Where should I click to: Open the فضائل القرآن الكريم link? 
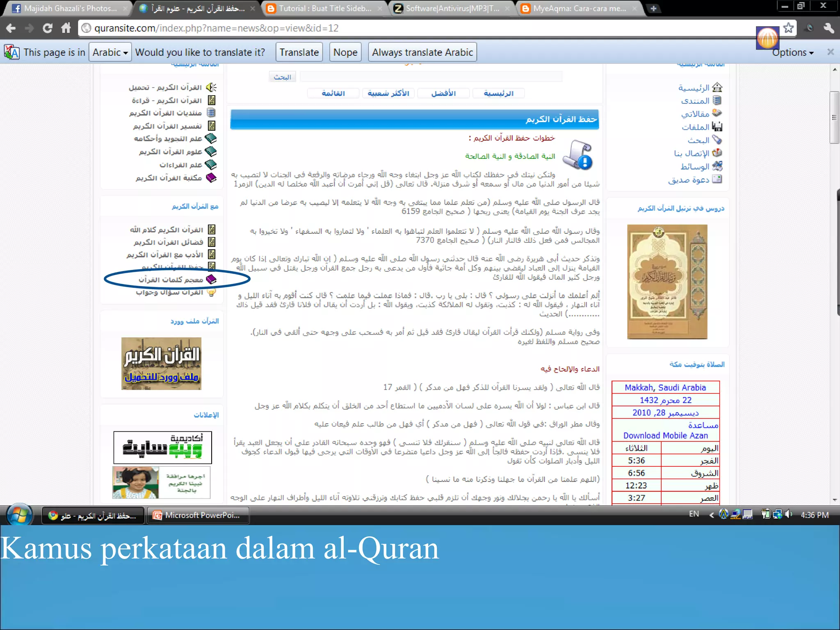168,242
